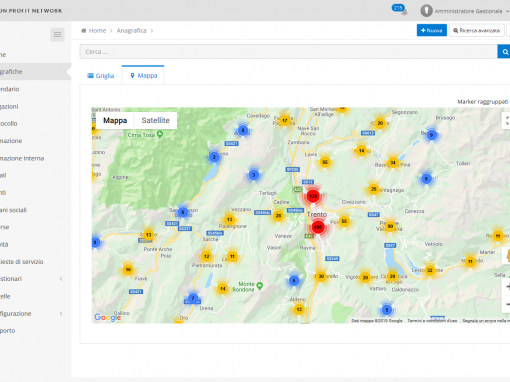
Task: Zoom in with the map plus control
Action: coord(507,287)
